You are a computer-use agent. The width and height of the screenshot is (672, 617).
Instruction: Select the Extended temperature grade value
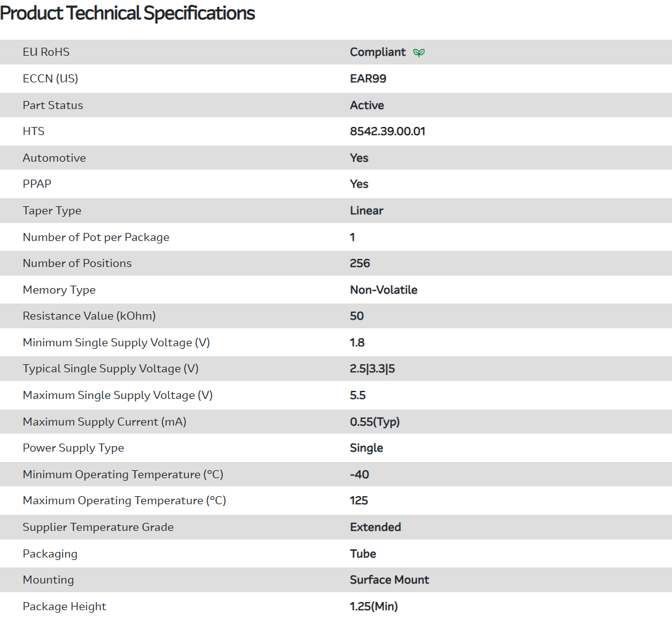tap(375, 527)
